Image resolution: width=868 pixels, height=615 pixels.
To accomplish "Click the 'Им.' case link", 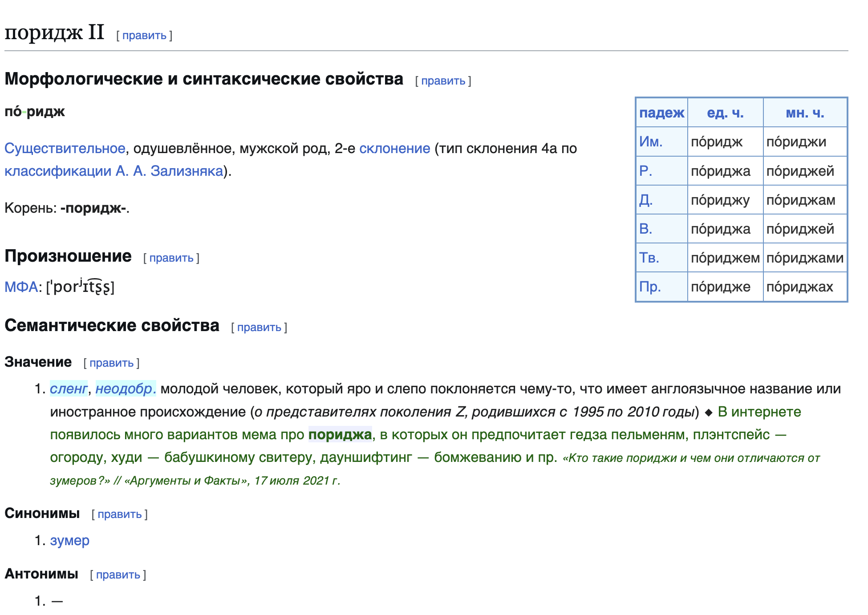I will point(651,142).
